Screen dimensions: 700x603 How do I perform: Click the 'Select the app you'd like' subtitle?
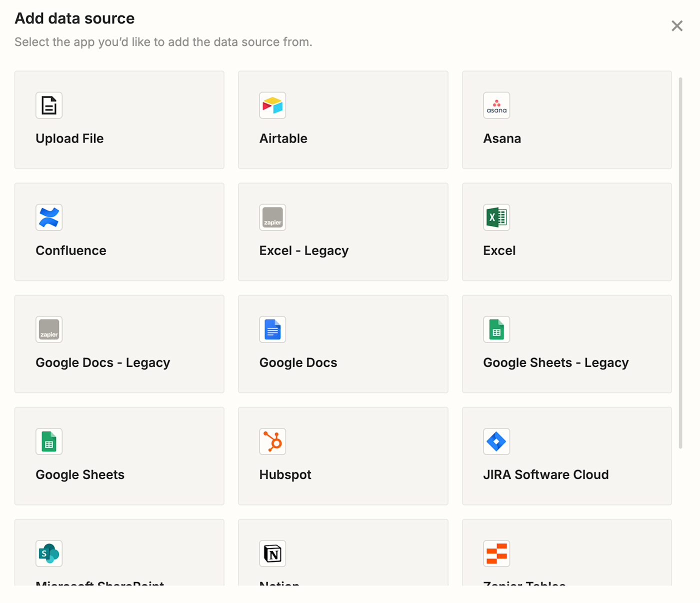click(163, 42)
